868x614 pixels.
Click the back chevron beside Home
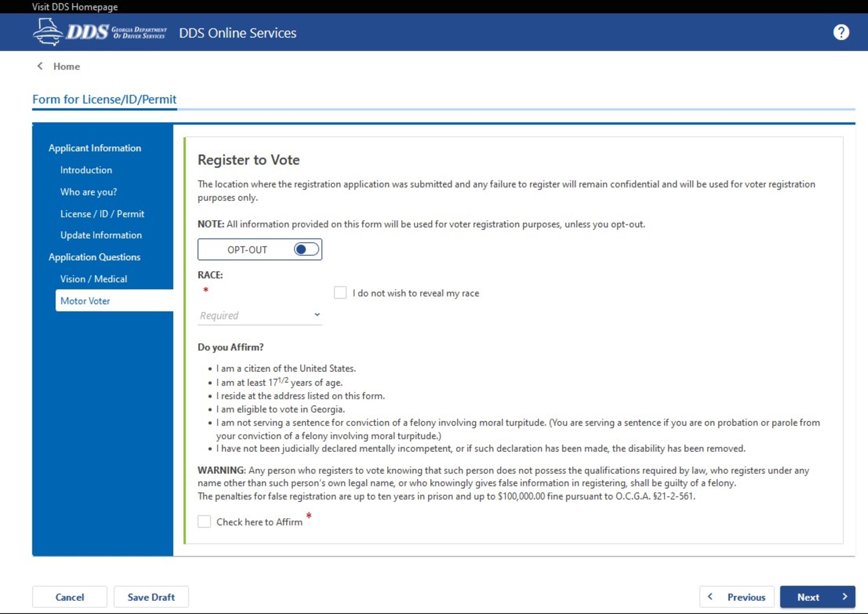(40, 66)
